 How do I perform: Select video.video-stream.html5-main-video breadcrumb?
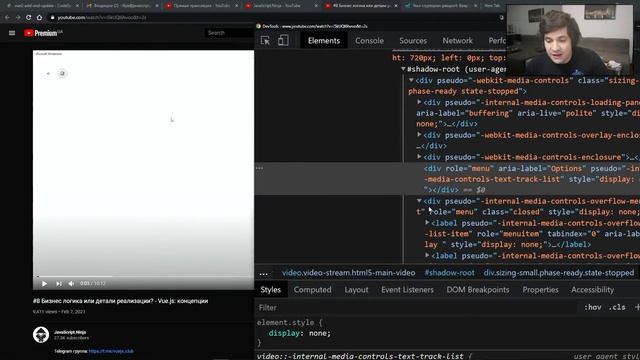click(x=348, y=273)
